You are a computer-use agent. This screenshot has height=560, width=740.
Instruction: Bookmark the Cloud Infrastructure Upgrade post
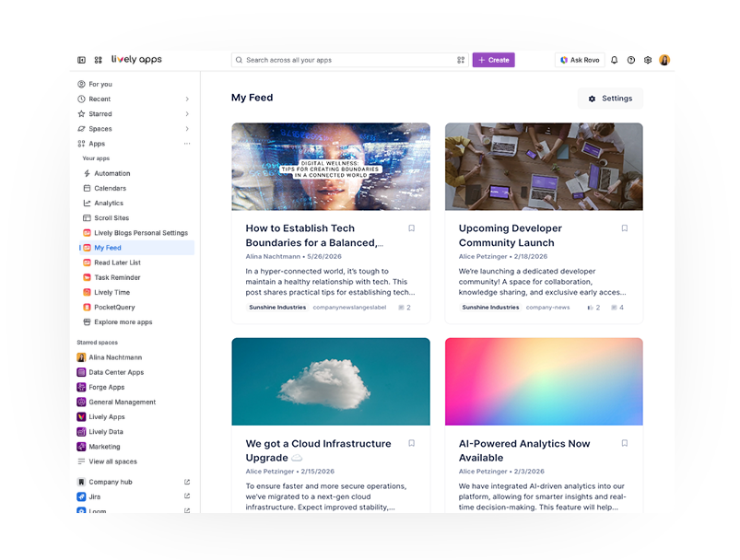pyautogui.click(x=412, y=443)
